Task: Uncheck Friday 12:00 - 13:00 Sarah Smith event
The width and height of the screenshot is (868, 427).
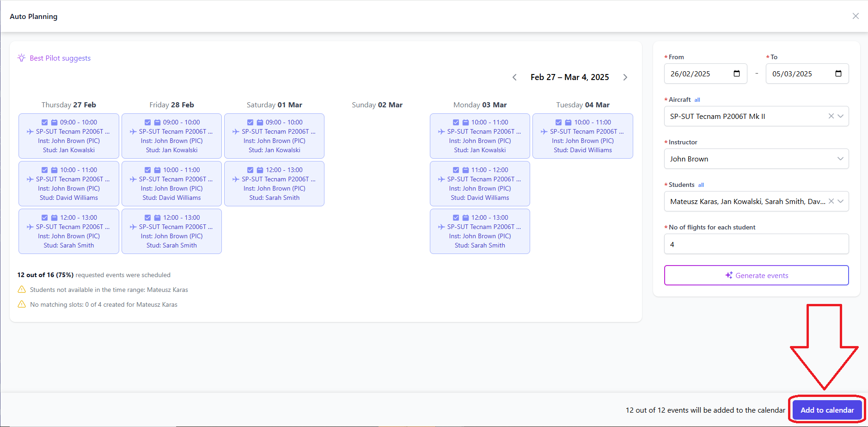Action: [x=147, y=217]
